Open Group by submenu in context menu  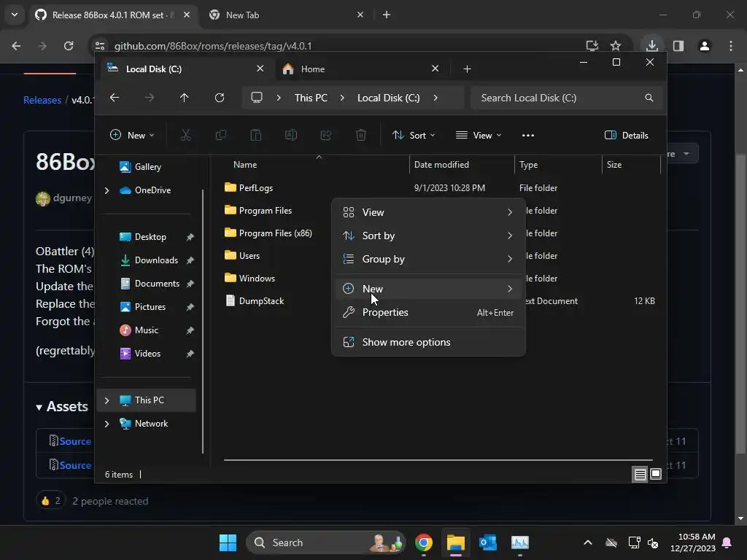[427, 259]
